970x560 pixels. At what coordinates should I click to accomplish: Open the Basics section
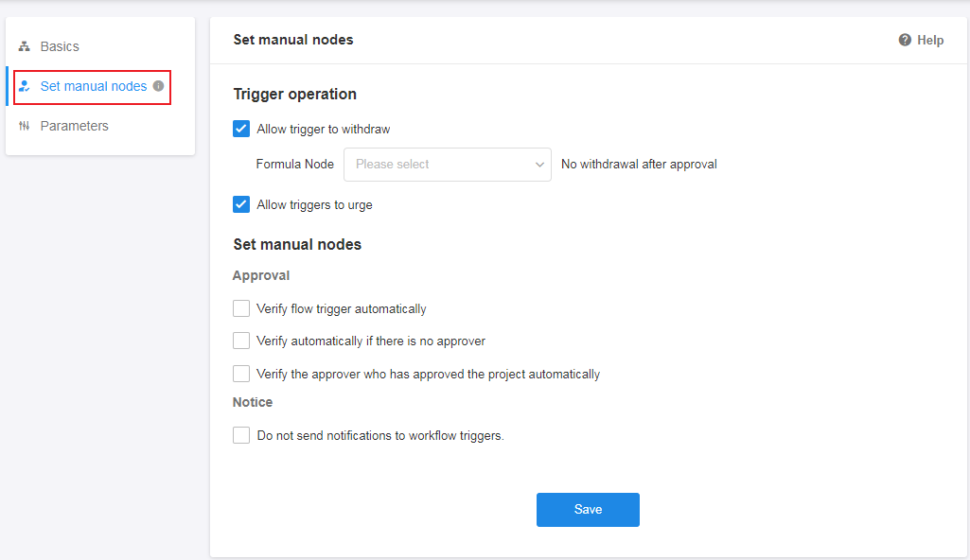pos(60,46)
